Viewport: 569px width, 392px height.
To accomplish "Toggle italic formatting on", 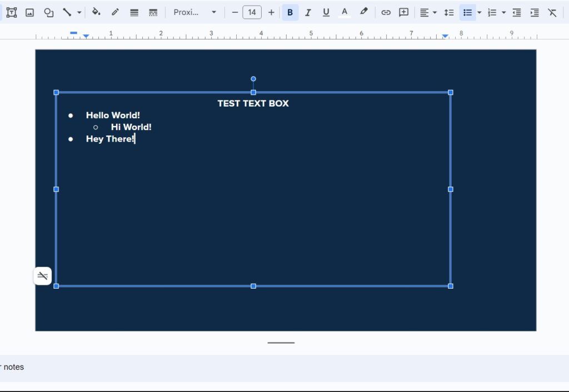I will pos(308,12).
